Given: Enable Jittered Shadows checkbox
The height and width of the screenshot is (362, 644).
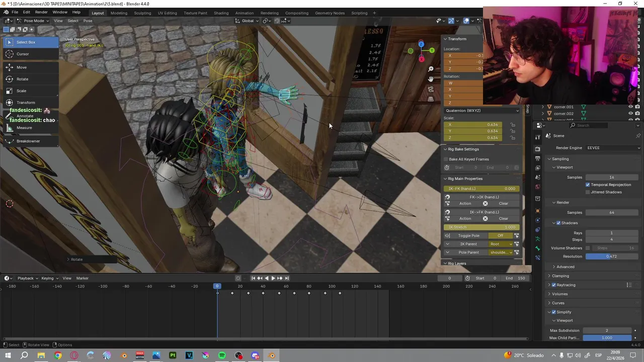Looking at the screenshot, I should (588, 192).
